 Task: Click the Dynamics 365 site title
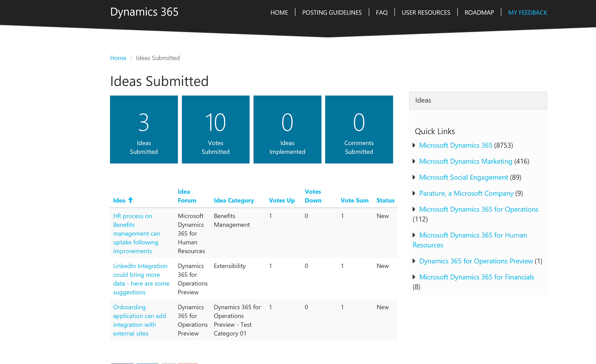144,12
